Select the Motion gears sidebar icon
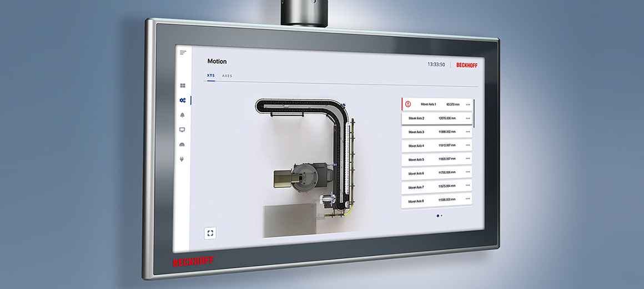 tap(182, 100)
